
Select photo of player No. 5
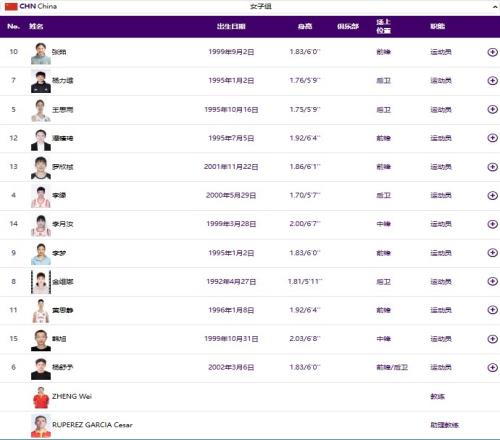41,110
